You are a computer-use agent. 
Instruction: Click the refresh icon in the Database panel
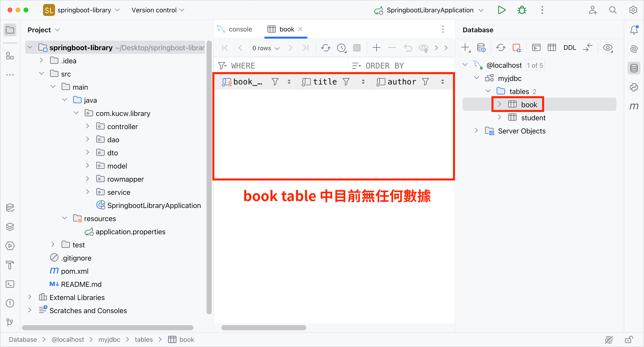pyautogui.click(x=501, y=47)
